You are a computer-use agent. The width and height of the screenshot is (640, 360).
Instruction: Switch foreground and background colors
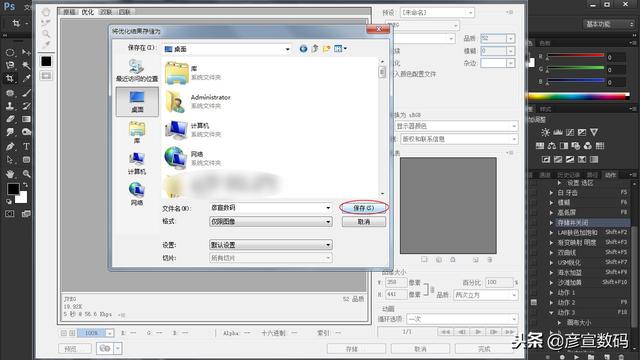[25, 185]
